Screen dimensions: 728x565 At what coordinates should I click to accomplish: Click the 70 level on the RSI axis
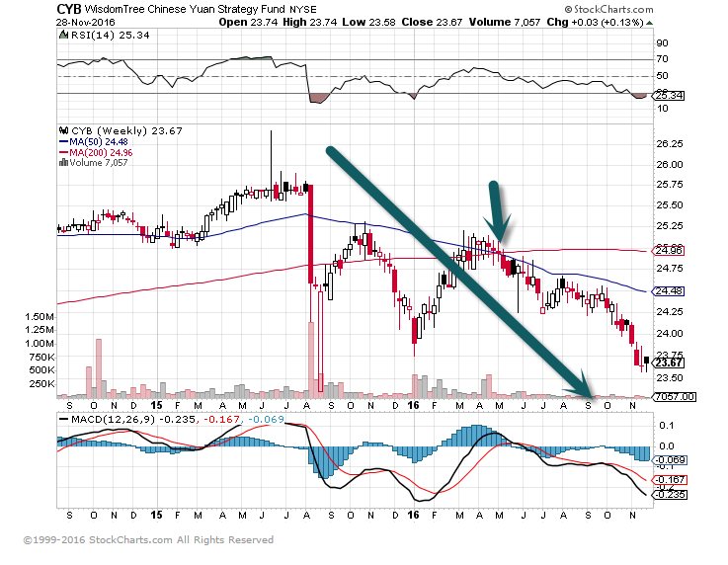click(x=662, y=59)
